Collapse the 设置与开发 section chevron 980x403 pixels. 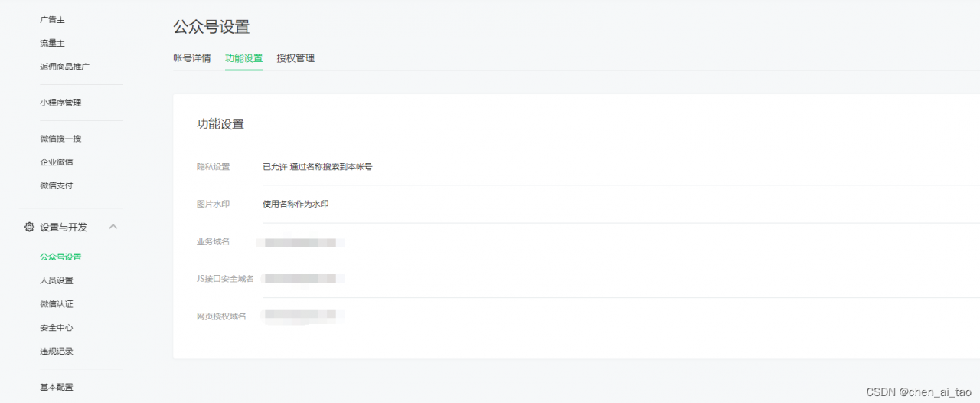point(113,227)
